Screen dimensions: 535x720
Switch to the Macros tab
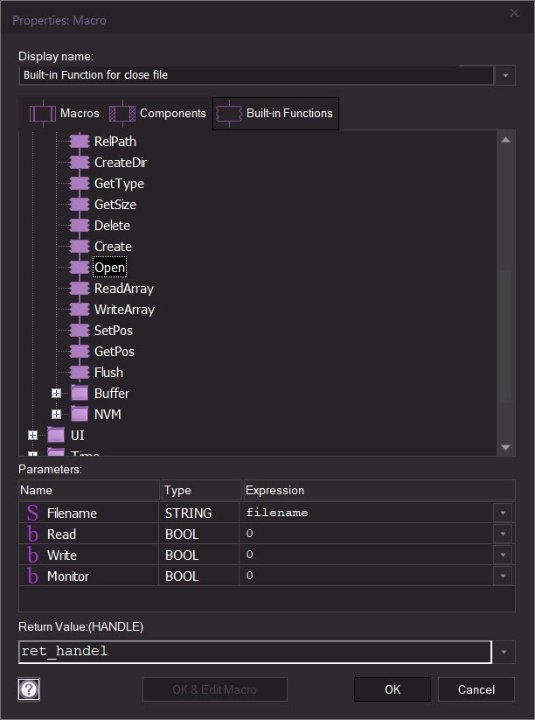coord(64,113)
